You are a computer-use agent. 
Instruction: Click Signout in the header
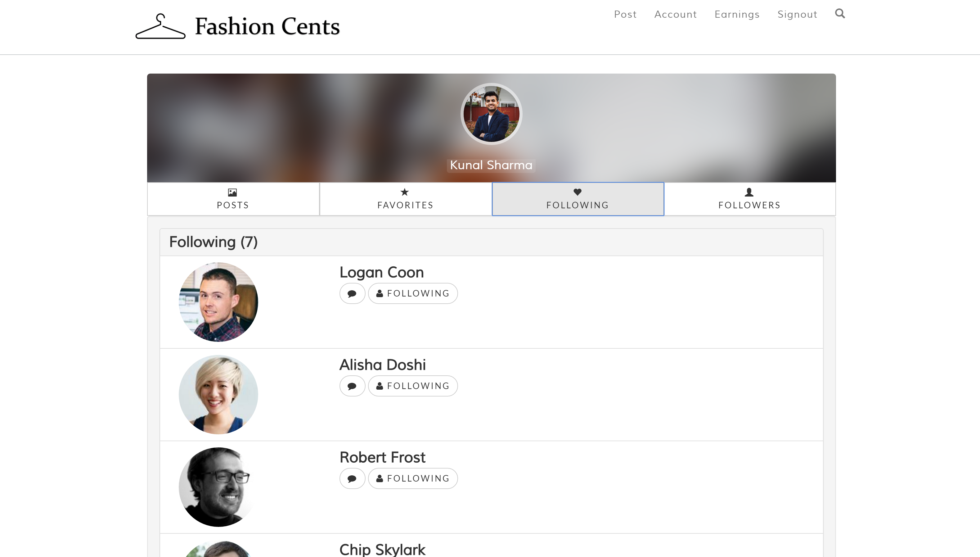(797, 14)
